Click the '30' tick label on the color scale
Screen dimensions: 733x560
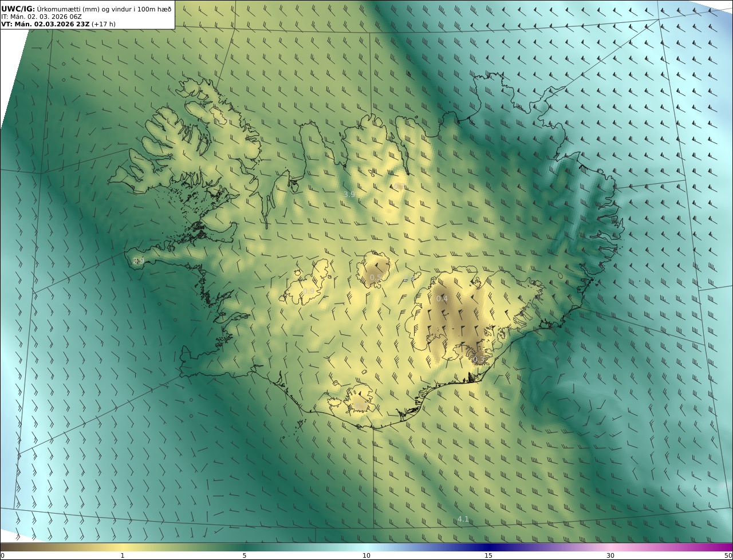(610, 555)
